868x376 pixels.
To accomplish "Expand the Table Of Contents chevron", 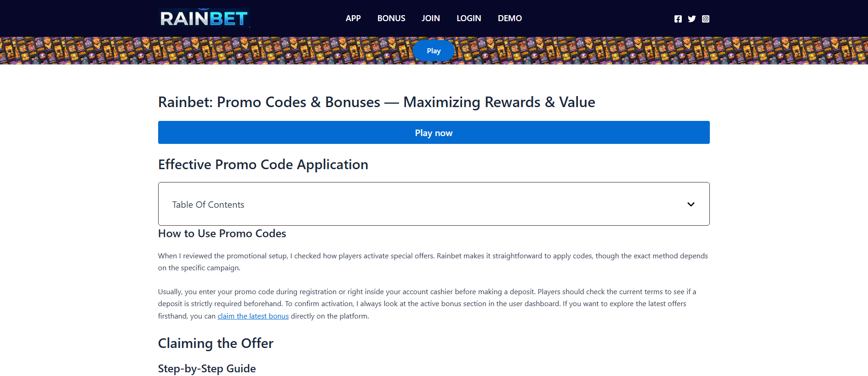I will [x=691, y=204].
